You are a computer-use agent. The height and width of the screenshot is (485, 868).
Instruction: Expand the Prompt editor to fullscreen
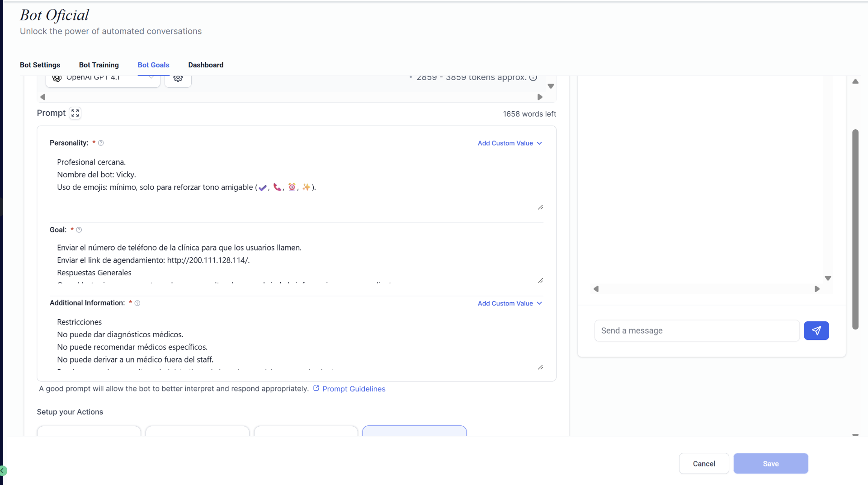[75, 113]
